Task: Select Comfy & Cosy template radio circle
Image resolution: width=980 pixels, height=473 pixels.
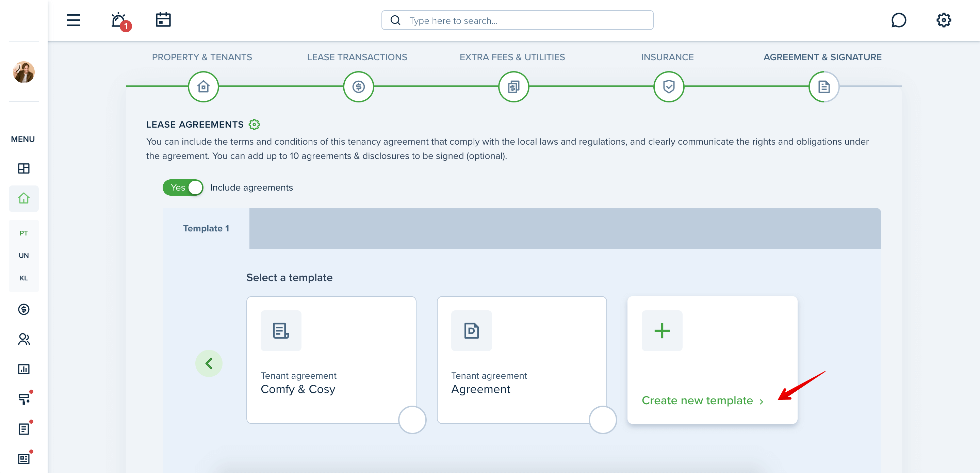Action: pyautogui.click(x=412, y=420)
